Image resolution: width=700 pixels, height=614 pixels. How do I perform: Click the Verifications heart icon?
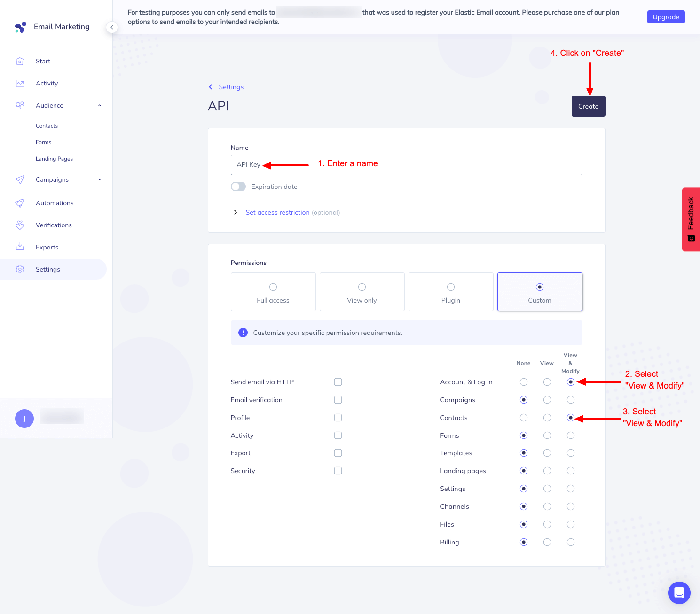click(x=20, y=225)
